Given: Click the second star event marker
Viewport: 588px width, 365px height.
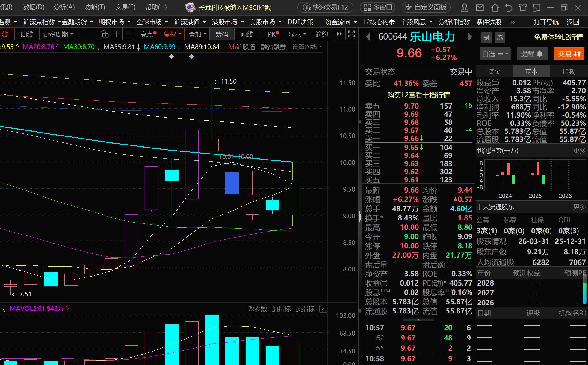Looking at the screenshot, I should pyautogui.click(x=192, y=57).
